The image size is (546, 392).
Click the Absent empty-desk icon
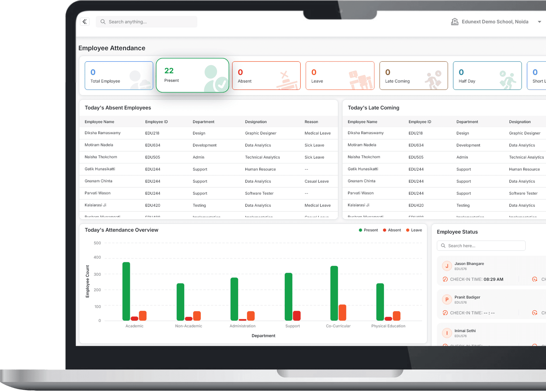pos(287,80)
